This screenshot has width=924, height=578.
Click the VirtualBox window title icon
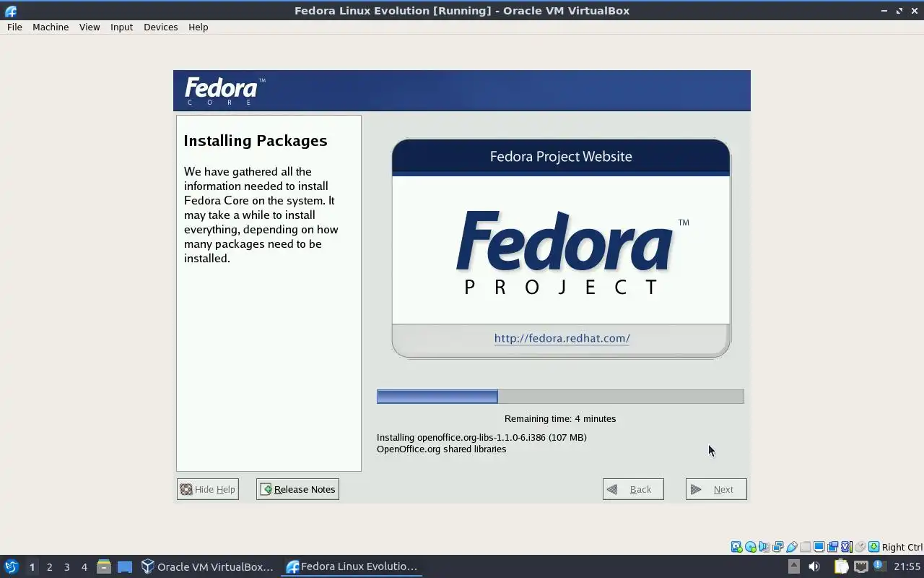[x=11, y=11]
